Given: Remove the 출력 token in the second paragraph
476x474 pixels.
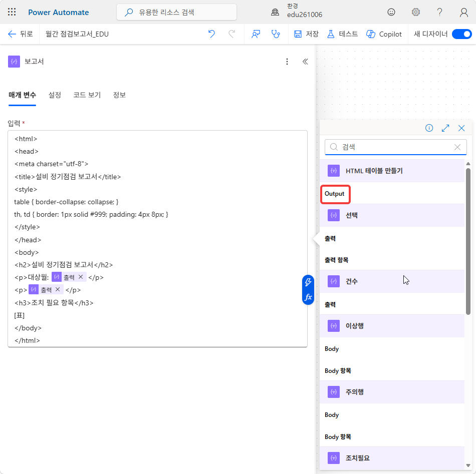Looking at the screenshot, I should pos(58,290).
